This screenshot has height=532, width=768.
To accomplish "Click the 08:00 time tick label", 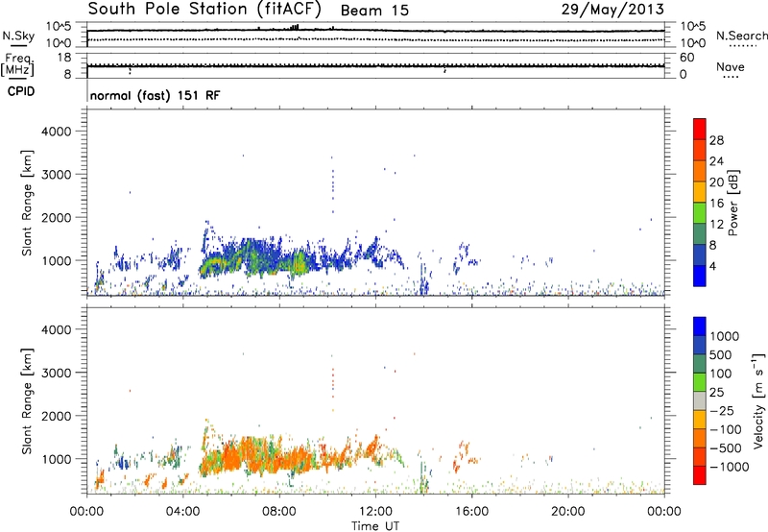I will pyautogui.click(x=279, y=512).
